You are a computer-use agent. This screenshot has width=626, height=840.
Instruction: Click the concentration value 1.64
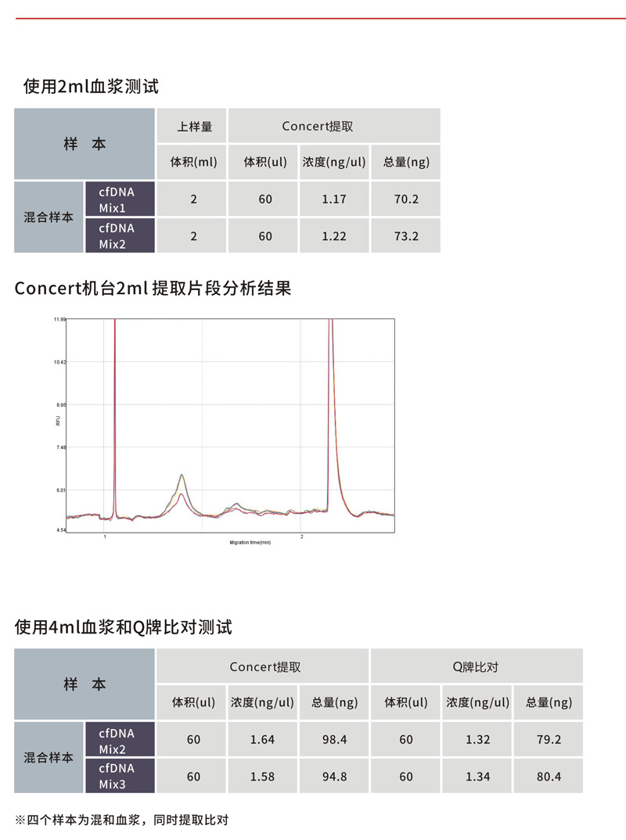click(x=263, y=739)
